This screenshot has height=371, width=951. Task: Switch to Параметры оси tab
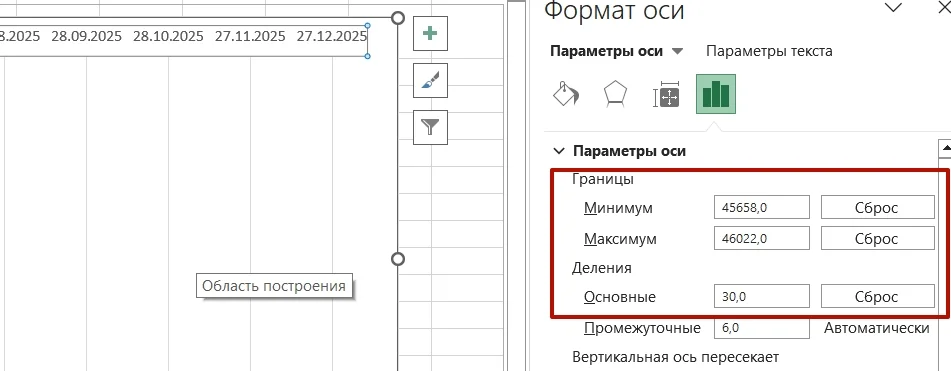(x=606, y=52)
